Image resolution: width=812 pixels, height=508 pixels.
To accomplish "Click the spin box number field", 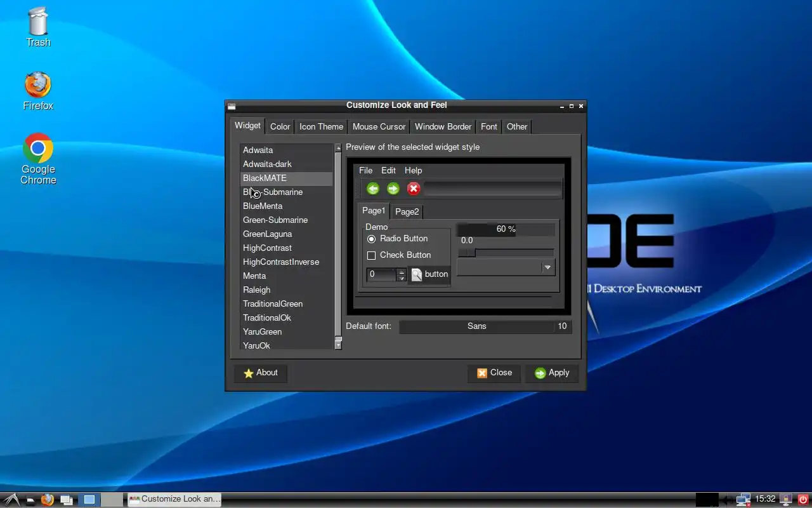I will (381, 274).
